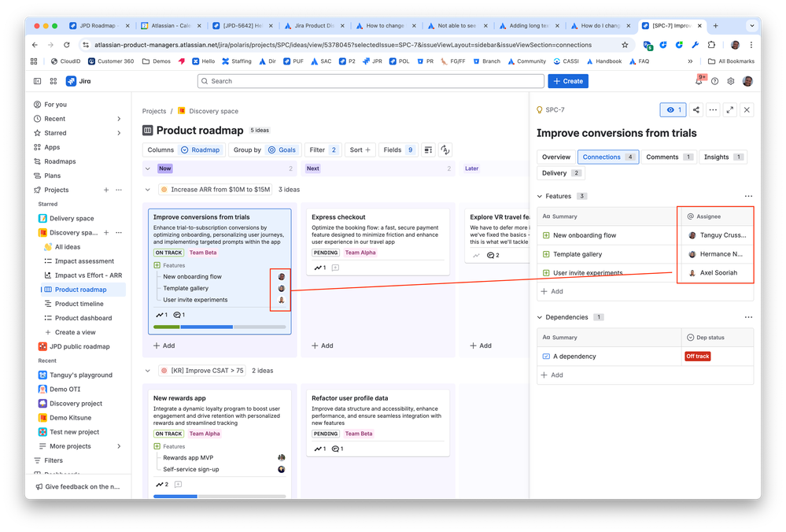Viewport: 786px width, 532px height.
Task: Expand More projects chevron
Action: pyautogui.click(x=119, y=446)
